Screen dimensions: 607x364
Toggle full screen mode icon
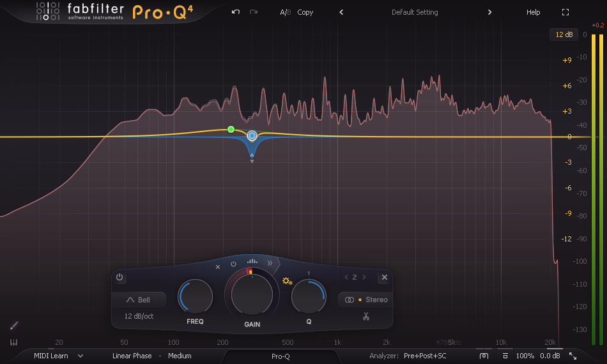(565, 12)
